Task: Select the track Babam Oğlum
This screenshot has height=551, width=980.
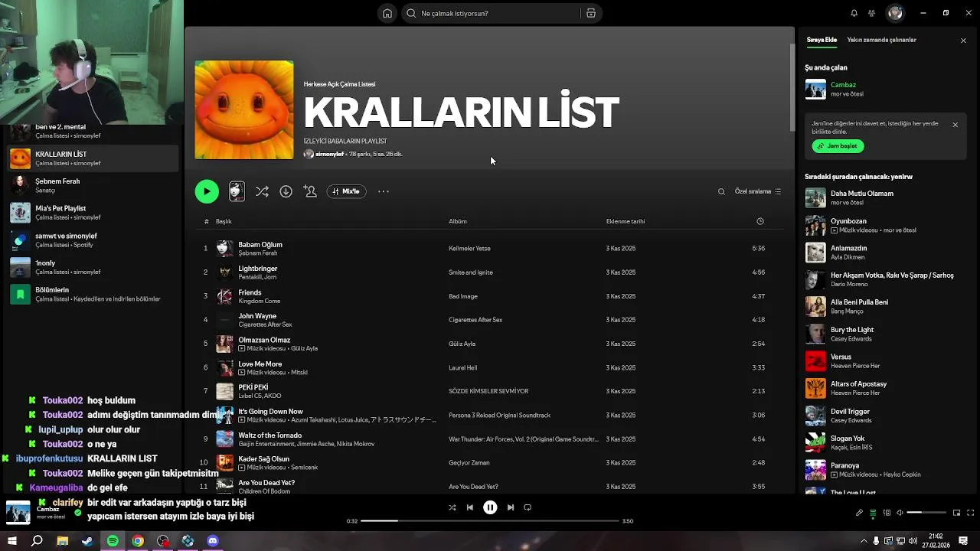Action: coord(260,245)
